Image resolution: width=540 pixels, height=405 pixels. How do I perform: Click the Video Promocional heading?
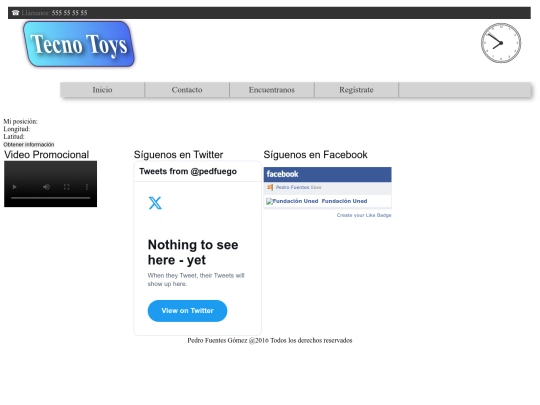(46, 155)
